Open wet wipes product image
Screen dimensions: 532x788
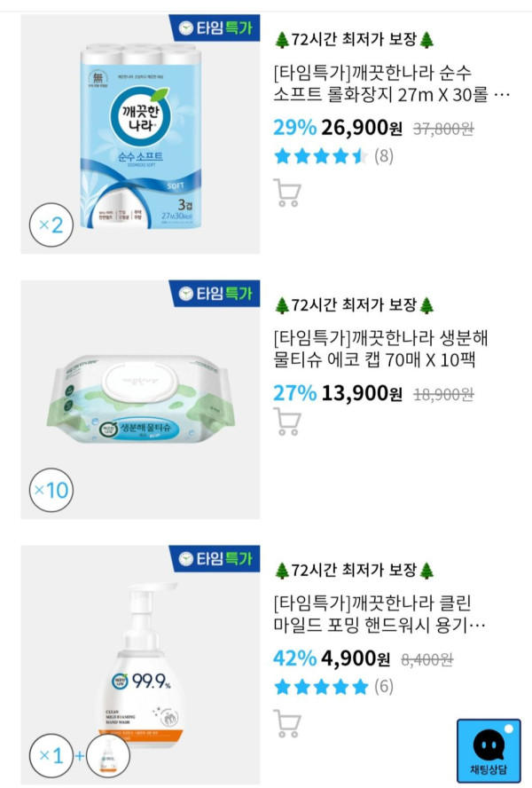point(140,399)
